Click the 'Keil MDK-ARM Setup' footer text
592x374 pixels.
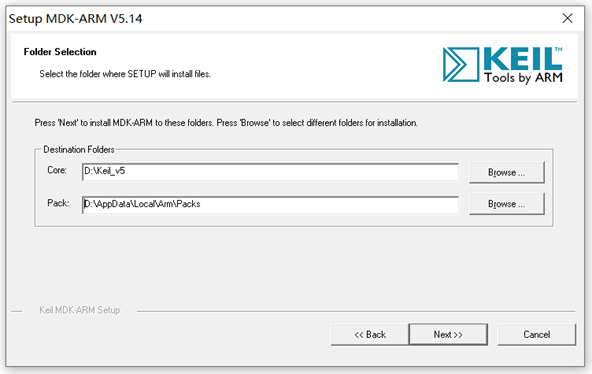tap(80, 310)
